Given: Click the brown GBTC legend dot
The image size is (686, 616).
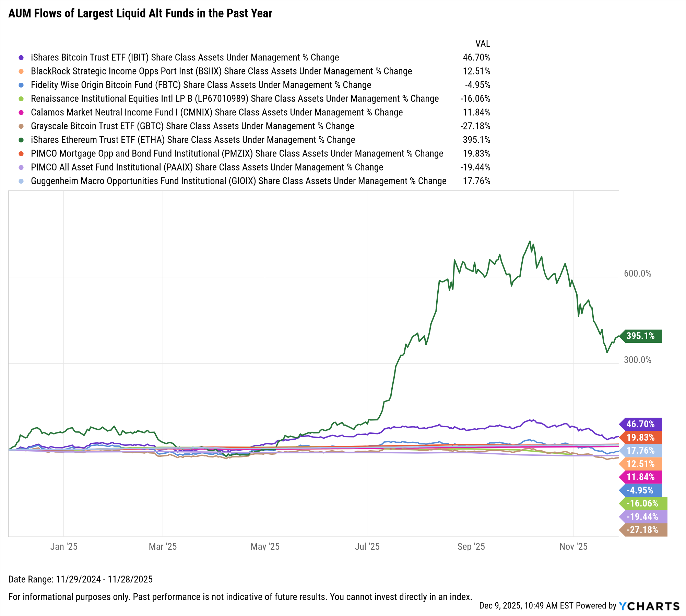Looking at the screenshot, I should (x=21, y=126).
